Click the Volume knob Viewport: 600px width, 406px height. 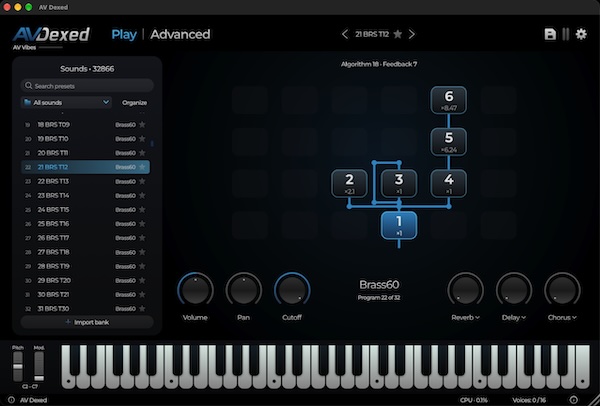click(195, 290)
